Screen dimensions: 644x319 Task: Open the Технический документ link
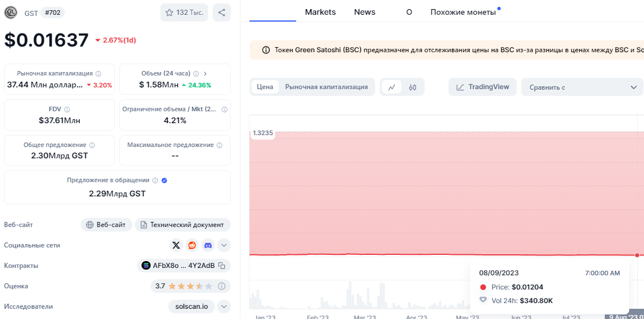tap(182, 225)
